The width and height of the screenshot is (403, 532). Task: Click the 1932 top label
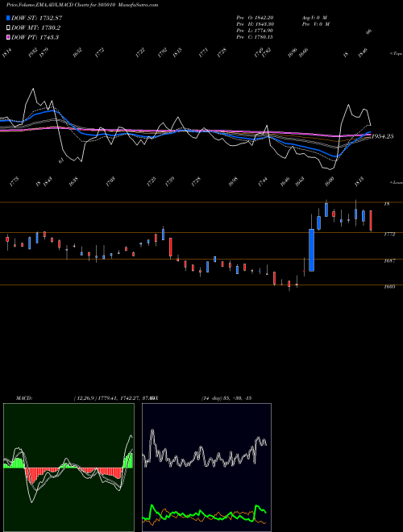point(33,52)
